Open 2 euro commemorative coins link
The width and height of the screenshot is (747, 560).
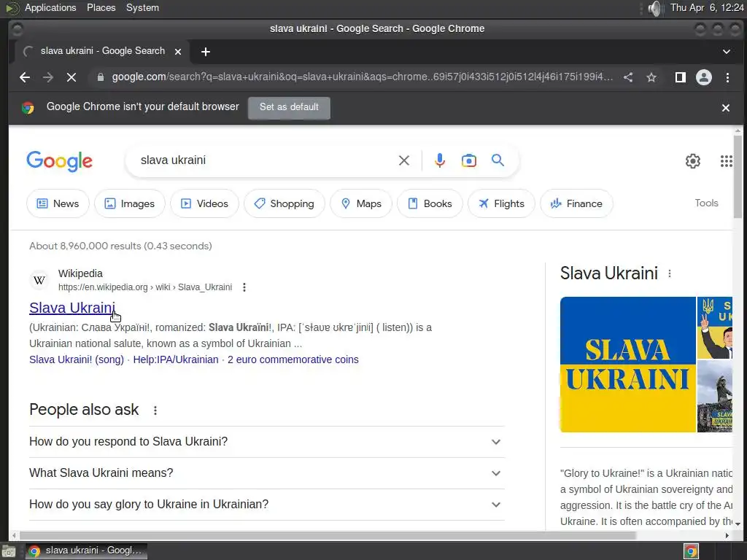(293, 359)
